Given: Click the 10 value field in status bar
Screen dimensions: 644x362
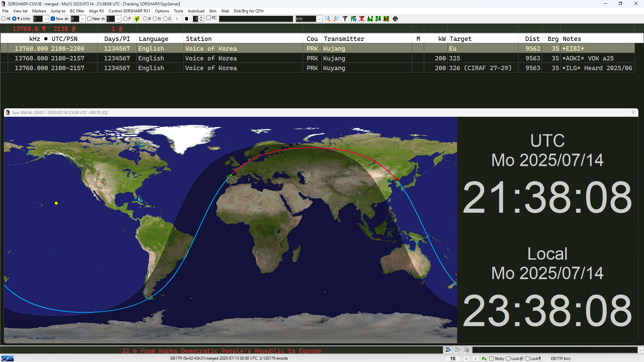Looking at the screenshot, I should coord(453,359).
